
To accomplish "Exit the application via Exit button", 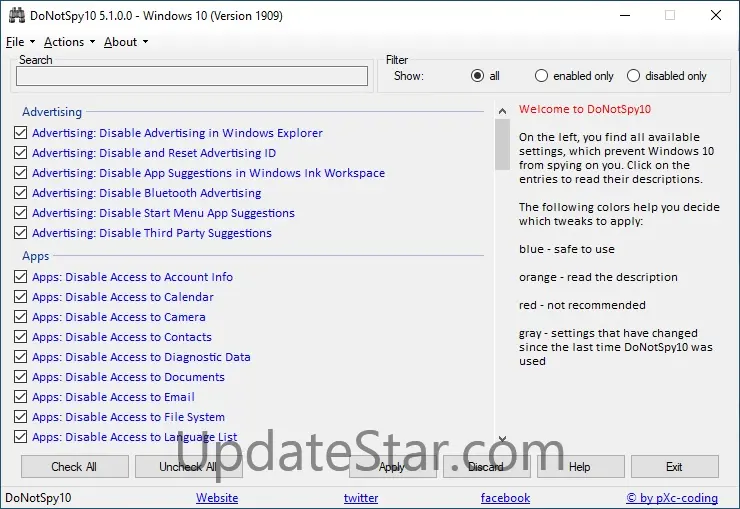I will [674, 467].
